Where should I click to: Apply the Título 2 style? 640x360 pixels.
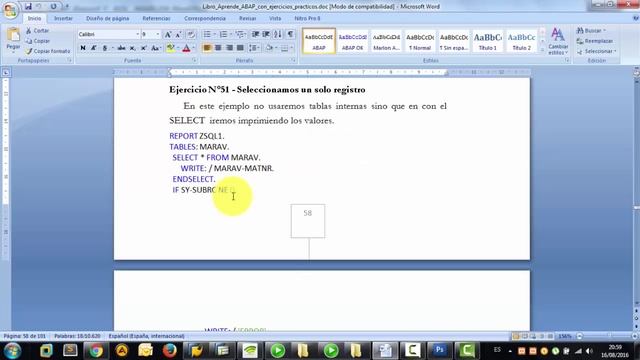coord(521,41)
